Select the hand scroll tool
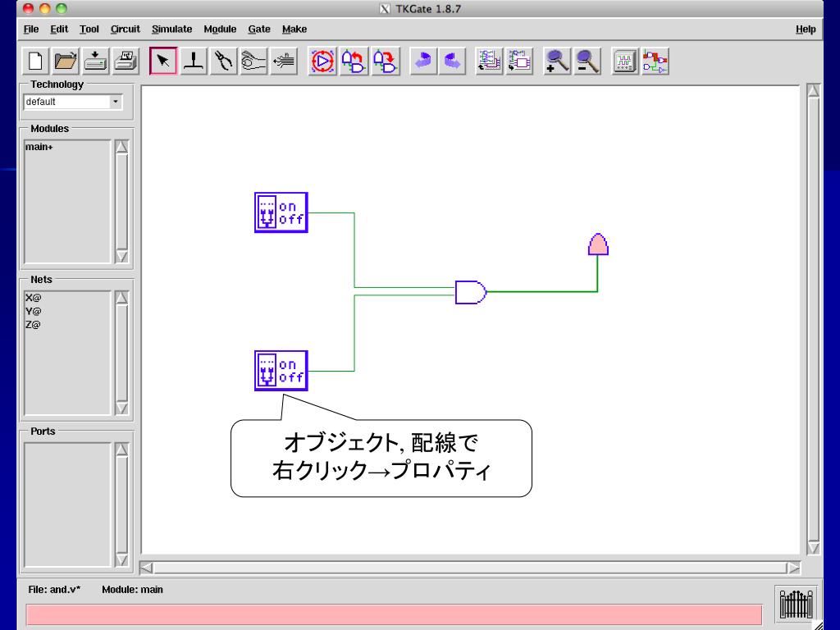Viewport: 840px width, 630px height. coord(253,61)
